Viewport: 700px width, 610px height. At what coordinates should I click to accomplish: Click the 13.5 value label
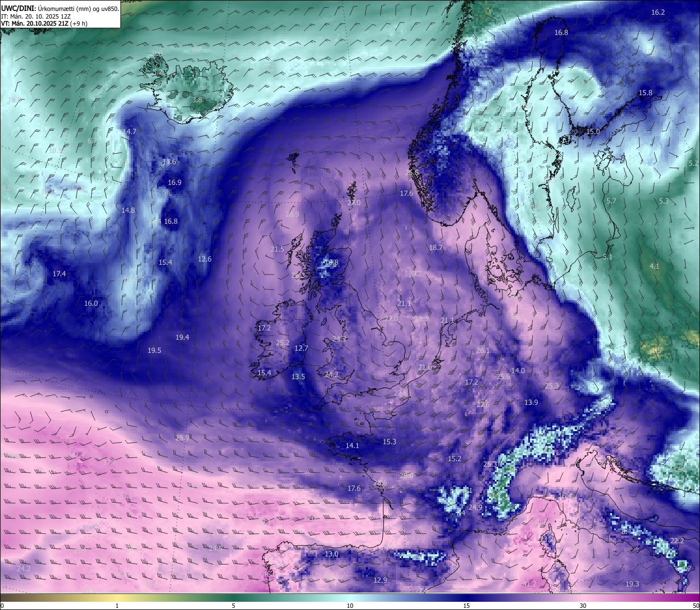[x=298, y=376]
